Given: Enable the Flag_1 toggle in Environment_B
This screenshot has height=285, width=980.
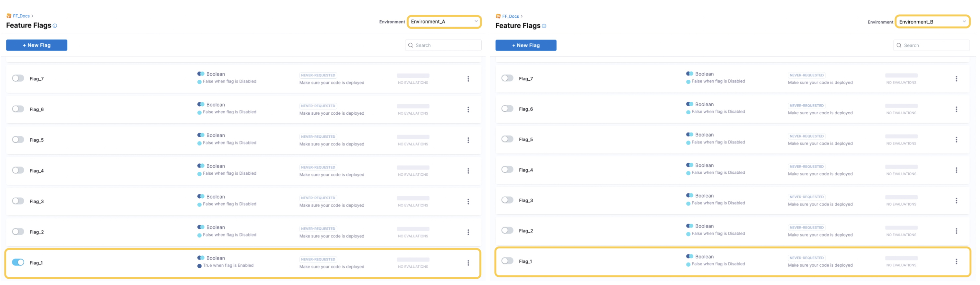Looking at the screenshot, I should click(x=507, y=261).
